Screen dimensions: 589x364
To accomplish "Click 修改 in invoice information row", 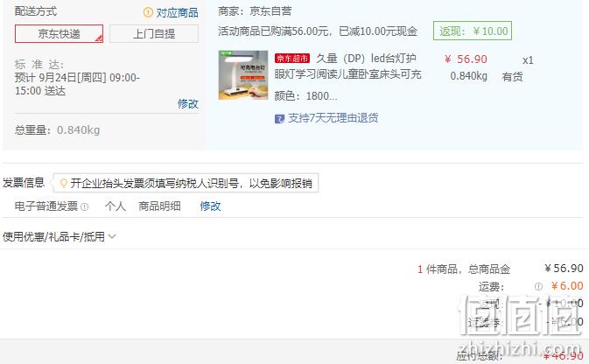I will click(x=210, y=206).
